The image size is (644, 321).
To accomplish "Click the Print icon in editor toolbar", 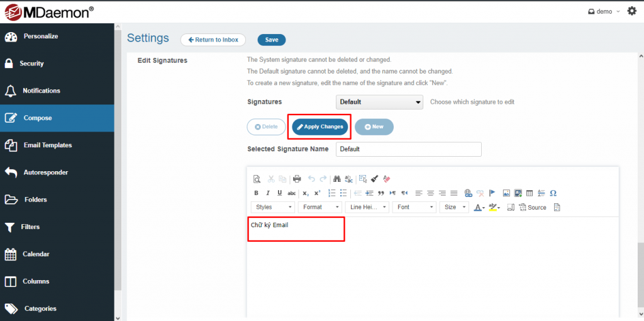I will pos(297,179).
